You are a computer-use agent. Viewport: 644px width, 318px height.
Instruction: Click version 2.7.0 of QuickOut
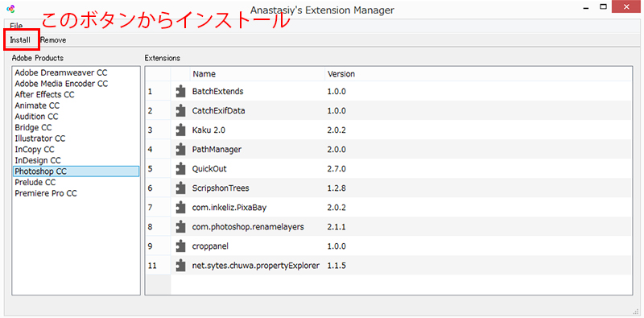(x=336, y=169)
